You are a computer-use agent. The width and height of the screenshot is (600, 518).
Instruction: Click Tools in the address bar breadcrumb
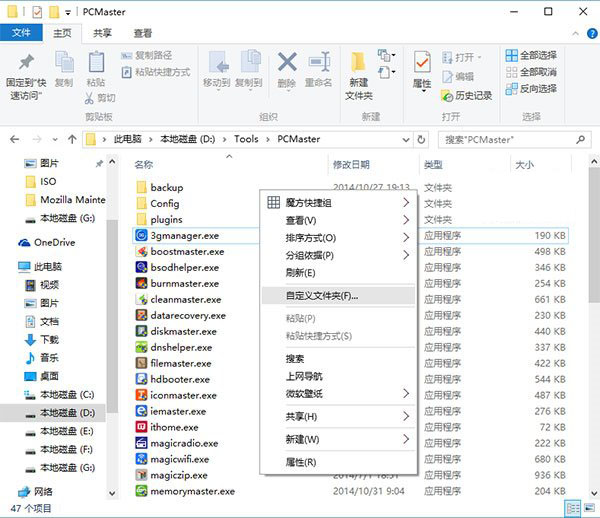tap(246, 139)
